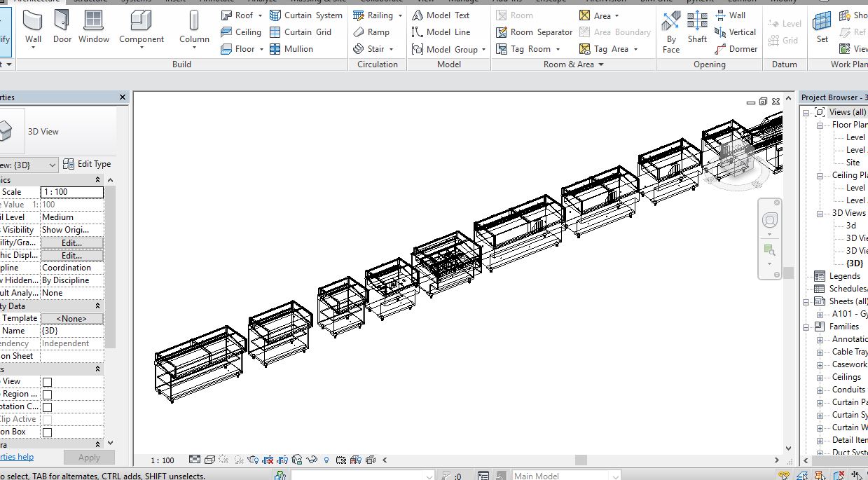Image resolution: width=868 pixels, height=480 pixels.
Task: Expand the A101 sheet node
Action: click(x=820, y=314)
